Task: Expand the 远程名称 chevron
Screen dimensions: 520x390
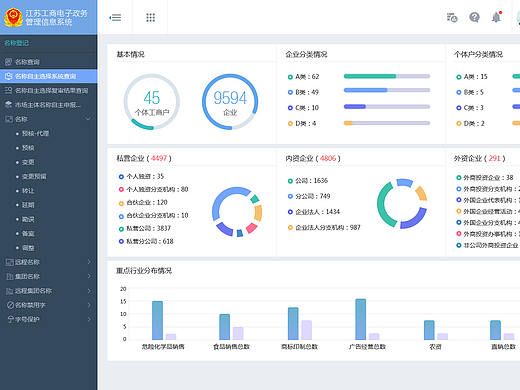Action: pos(89,262)
